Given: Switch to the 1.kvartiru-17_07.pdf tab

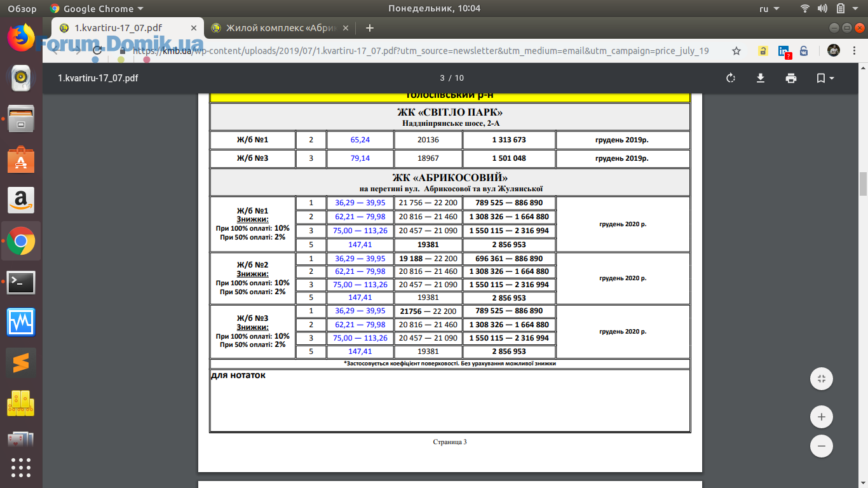Looking at the screenshot, I should click(x=127, y=27).
